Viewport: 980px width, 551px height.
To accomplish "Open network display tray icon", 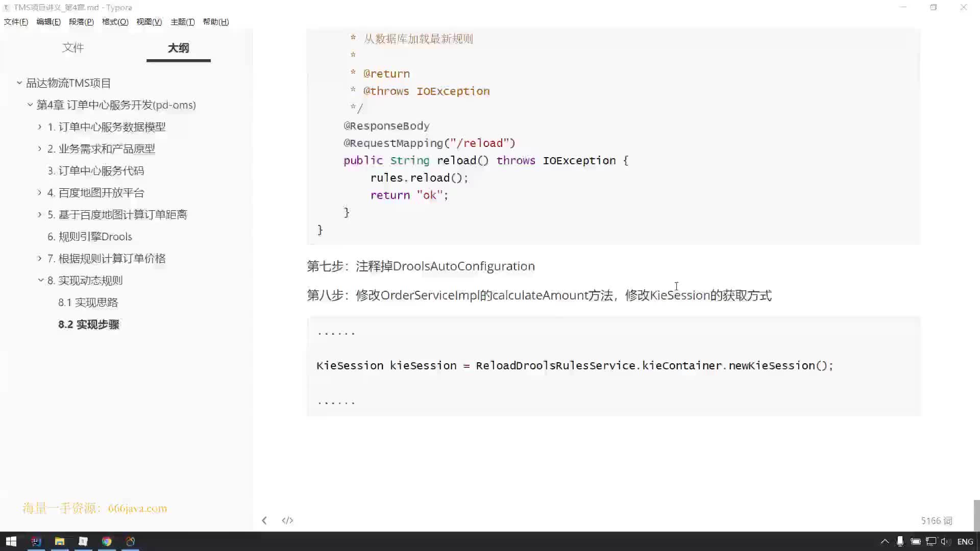I will point(931,541).
